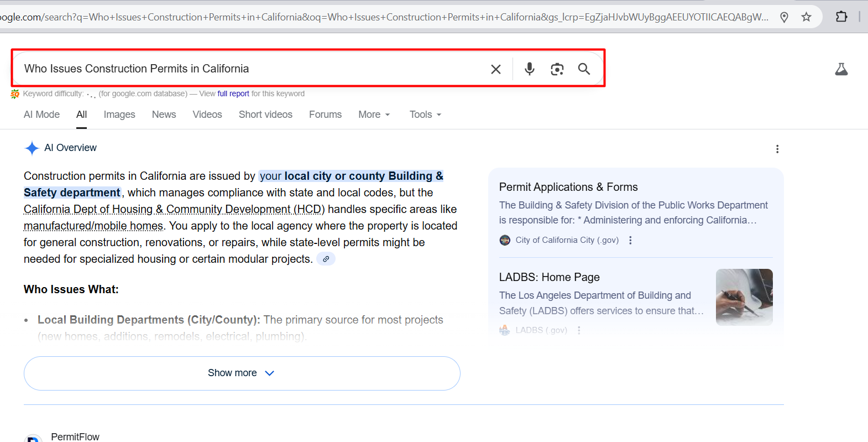Switch to Images tab
Screen dimensions: 868x442
(x=119, y=115)
